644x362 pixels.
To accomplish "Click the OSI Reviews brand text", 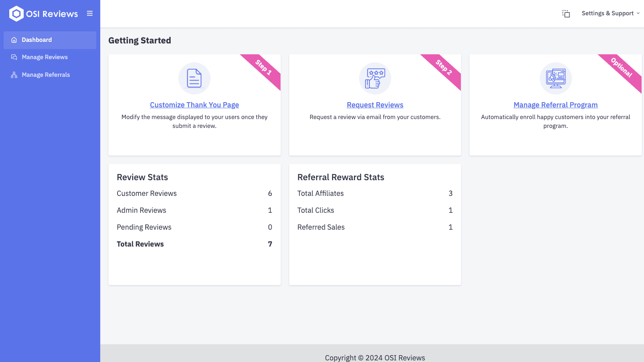I will coord(52,14).
